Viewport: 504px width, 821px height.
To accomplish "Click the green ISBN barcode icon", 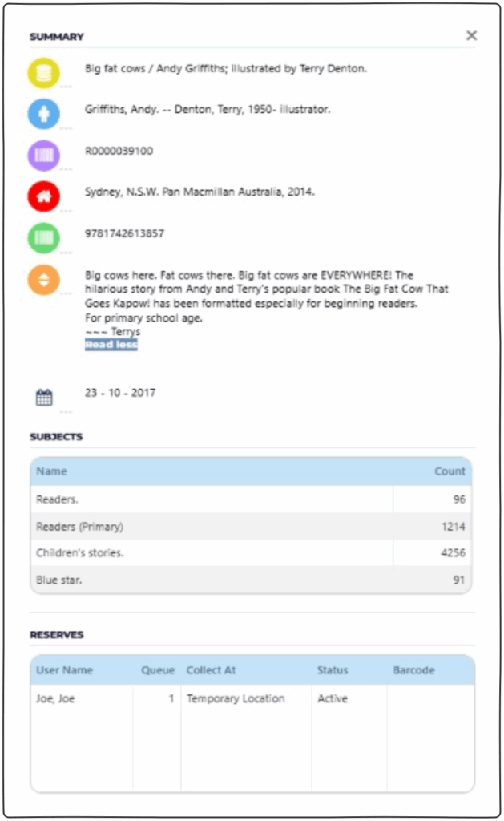I will click(44, 237).
